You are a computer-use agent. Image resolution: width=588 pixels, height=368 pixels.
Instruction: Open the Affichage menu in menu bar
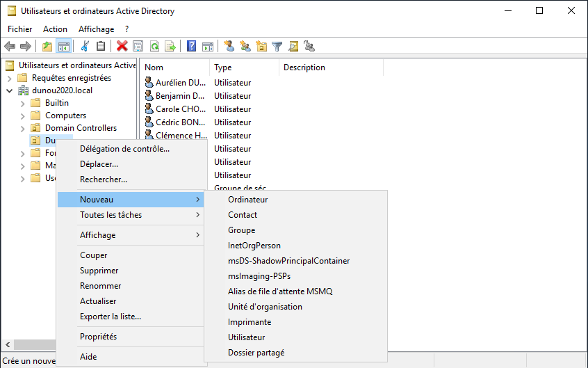coord(96,29)
